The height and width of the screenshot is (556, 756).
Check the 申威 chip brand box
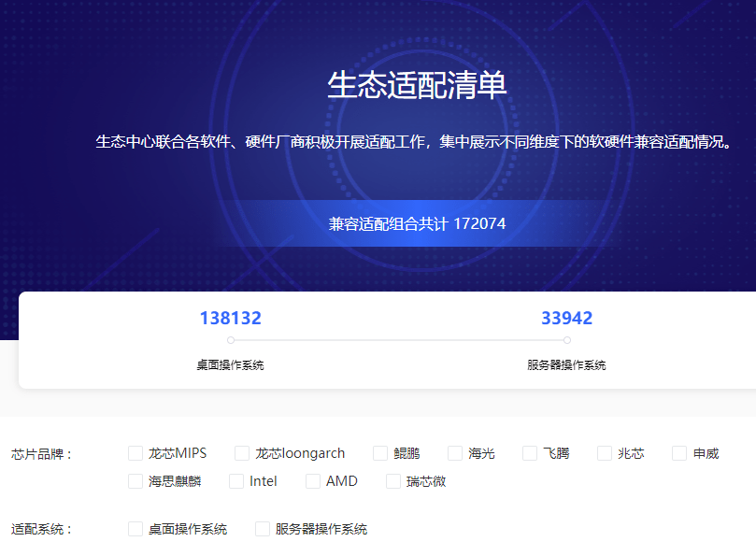tap(679, 453)
